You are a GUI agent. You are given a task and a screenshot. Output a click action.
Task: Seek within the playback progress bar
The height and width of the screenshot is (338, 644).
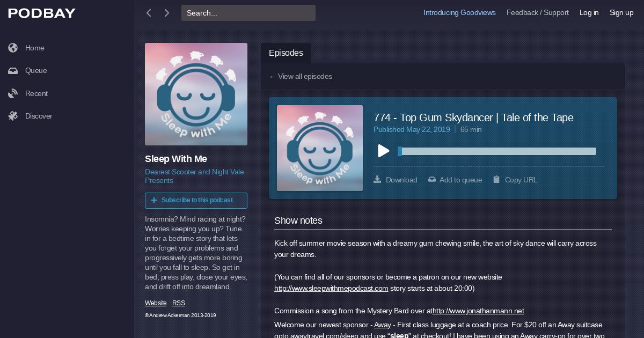click(497, 151)
